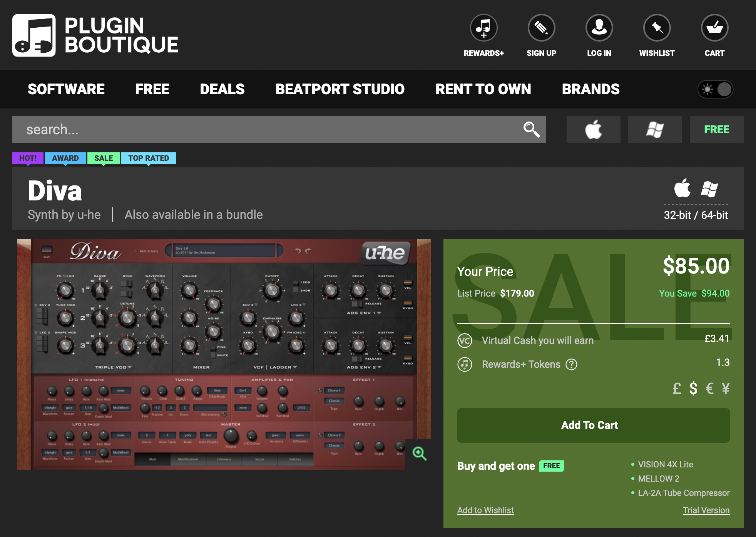
Task: Click the You Save $94.00 text
Action: (x=694, y=294)
